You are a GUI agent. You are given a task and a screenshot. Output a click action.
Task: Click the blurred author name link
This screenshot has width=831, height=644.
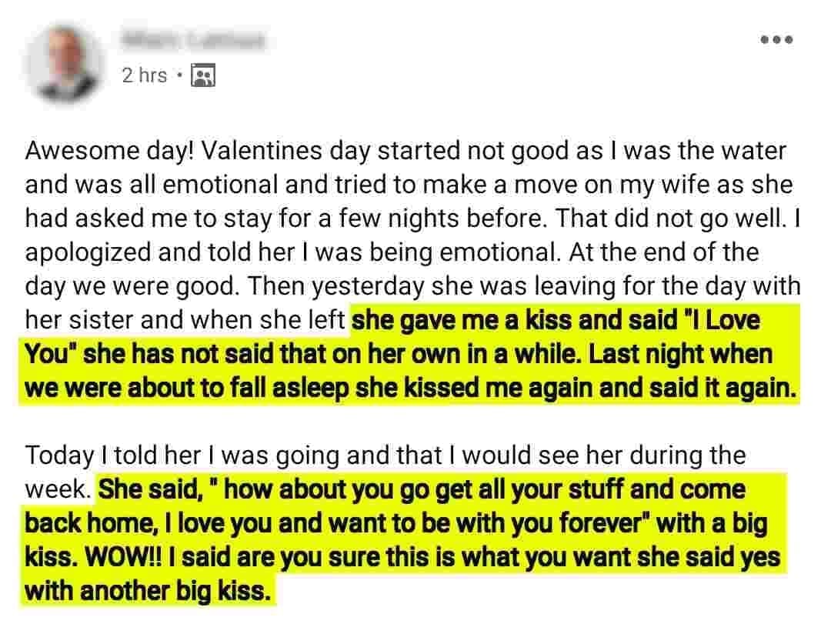pyautogui.click(x=193, y=38)
